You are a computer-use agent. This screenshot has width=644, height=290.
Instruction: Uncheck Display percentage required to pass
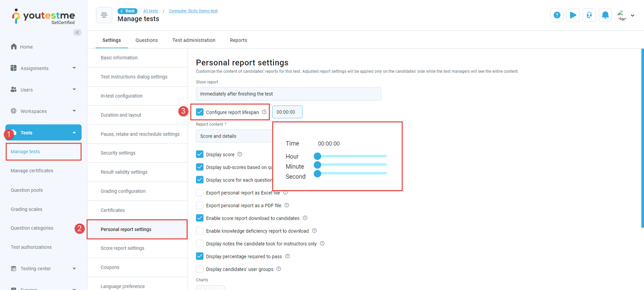click(x=200, y=256)
